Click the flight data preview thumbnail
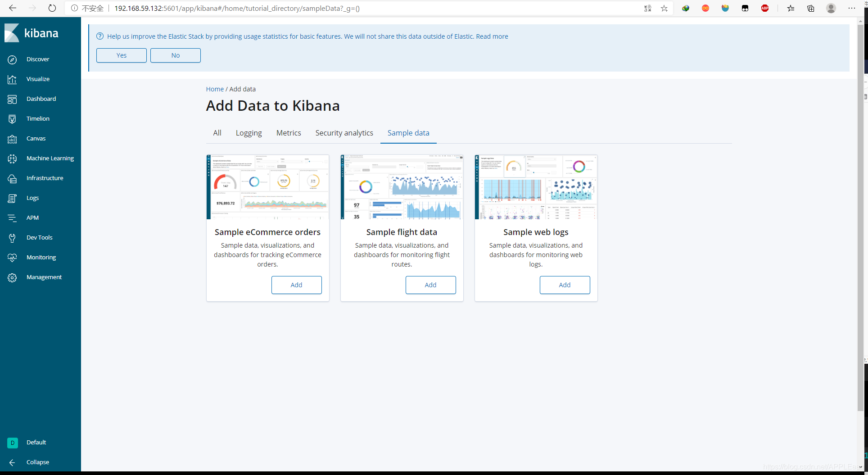This screenshot has height=475, width=868. click(x=402, y=187)
